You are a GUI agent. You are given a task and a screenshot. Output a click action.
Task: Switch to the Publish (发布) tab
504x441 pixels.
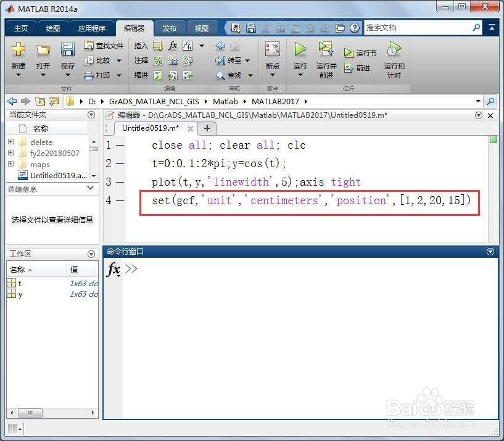[x=170, y=28]
